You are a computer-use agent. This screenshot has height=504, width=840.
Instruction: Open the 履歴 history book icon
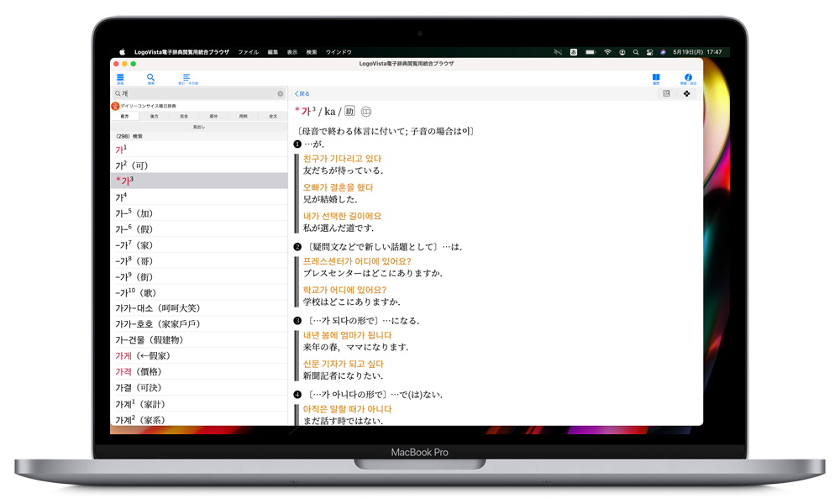(656, 79)
